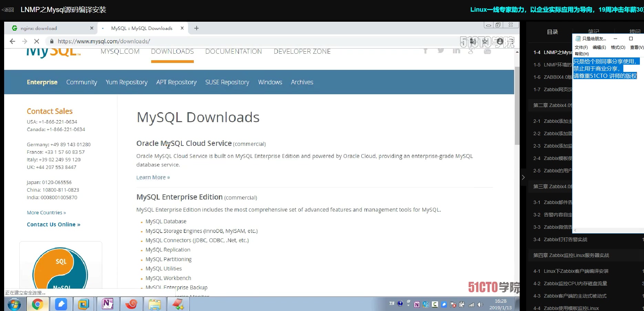The image size is (644, 311).
Task: Open the 格式(O) menu in Notepad
Action: [x=618, y=47]
